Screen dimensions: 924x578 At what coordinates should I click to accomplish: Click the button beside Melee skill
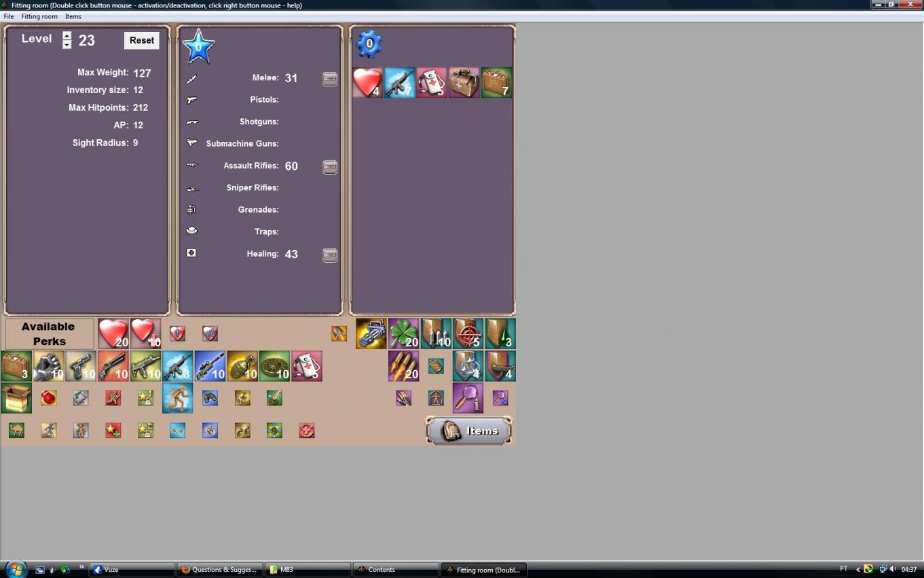329,79
